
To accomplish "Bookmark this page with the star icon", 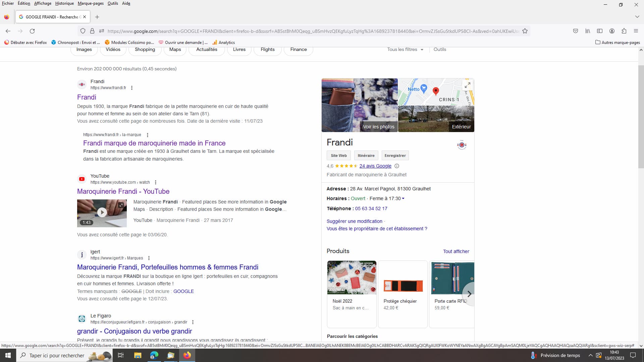I will (525, 31).
